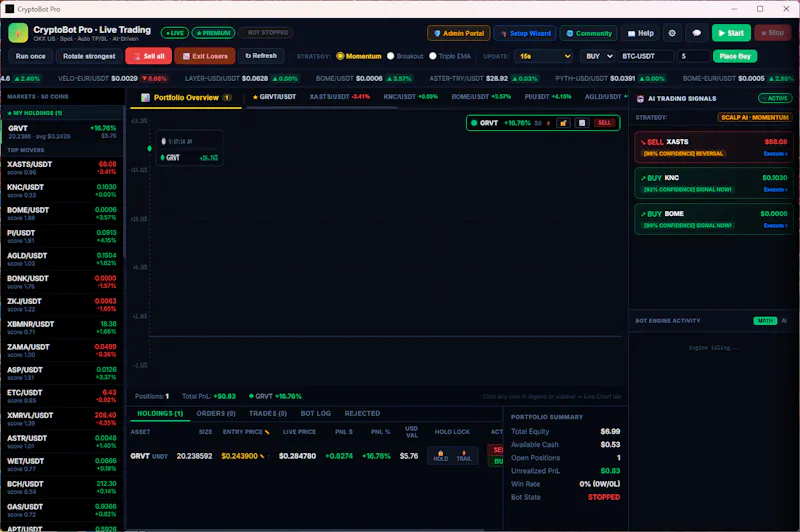
Task: Open the BUY order side dropdown
Action: click(597, 56)
